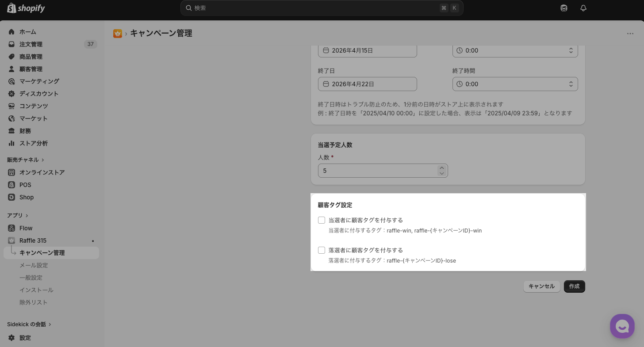Enable 当選者に顧客タグを付与する checkbox
Screen dimensions: 644x347
point(322,220)
